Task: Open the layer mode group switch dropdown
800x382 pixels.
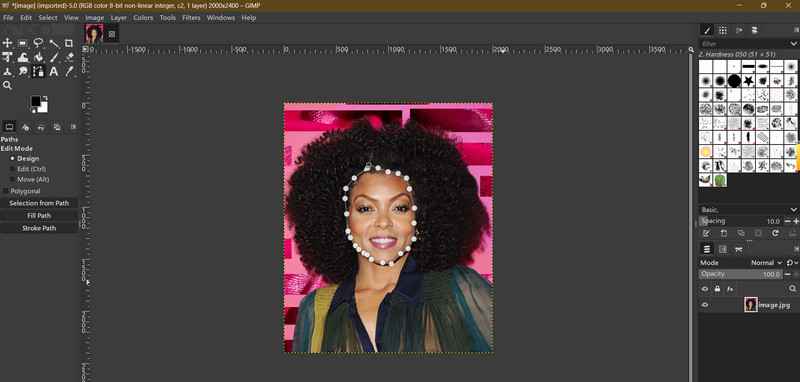Action: pyautogui.click(x=792, y=263)
